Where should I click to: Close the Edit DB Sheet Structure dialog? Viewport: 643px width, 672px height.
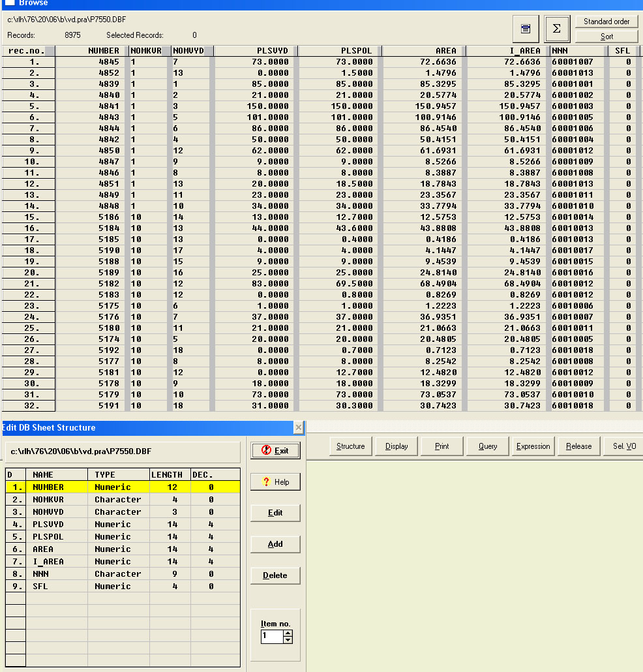[x=298, y=428]
